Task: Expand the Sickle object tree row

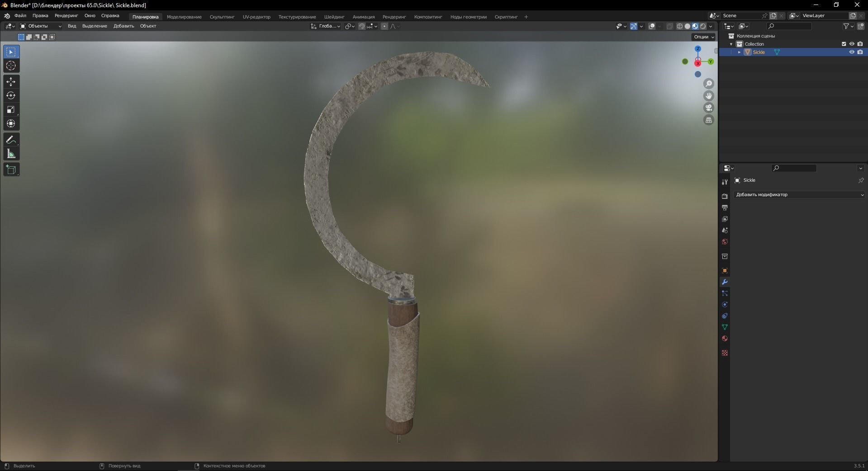Action: pyautogui.click(x=740, y=52)
